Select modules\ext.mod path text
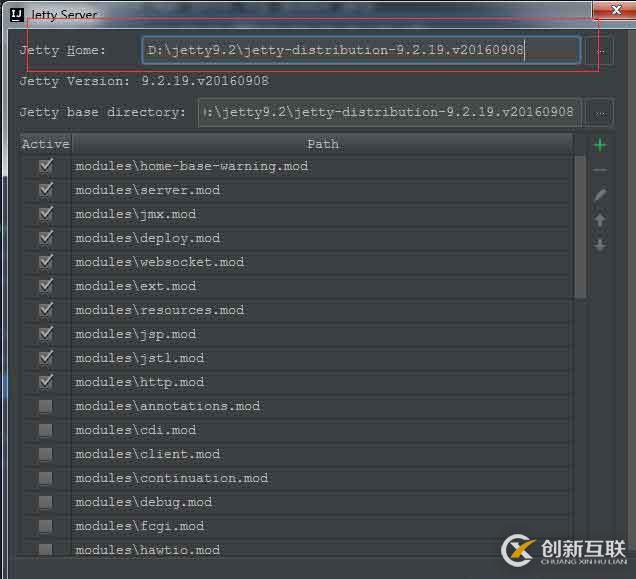Image resolution: width=636 pixels, height=579 pixels. (x=136, y=286)
